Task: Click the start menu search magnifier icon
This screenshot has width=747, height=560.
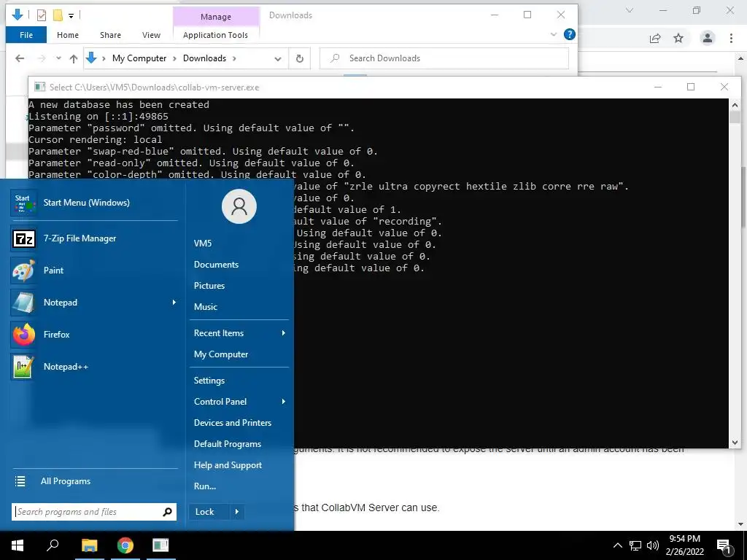Action: [167, 512]
